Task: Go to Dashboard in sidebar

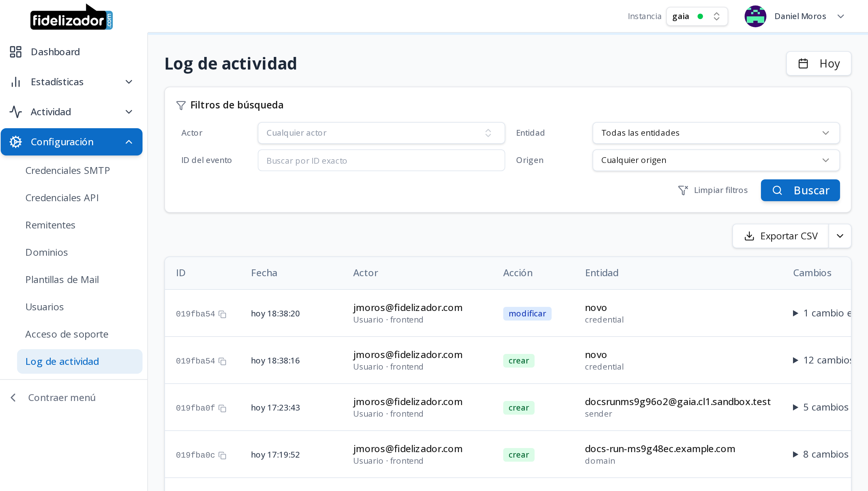Action: (72, 52)
